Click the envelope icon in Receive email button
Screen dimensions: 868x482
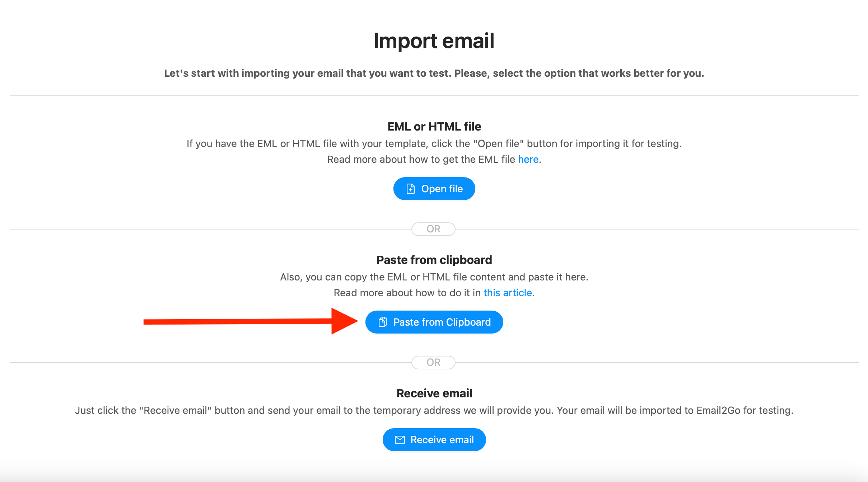point(400,440)
